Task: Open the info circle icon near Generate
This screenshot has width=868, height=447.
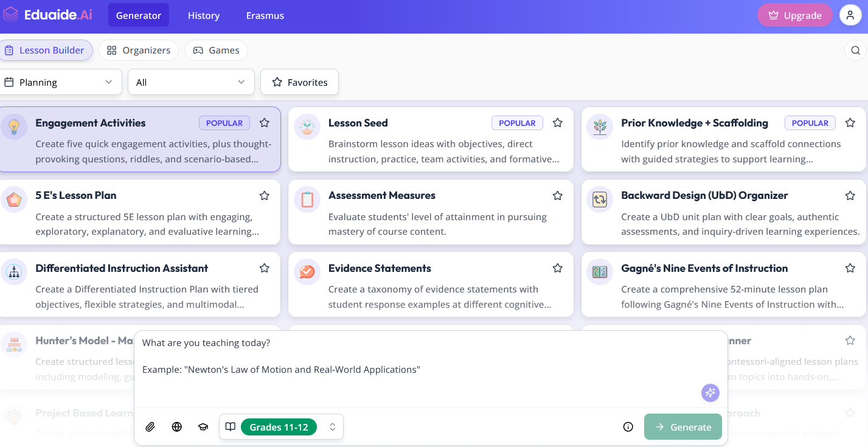Action: point(628,427)
